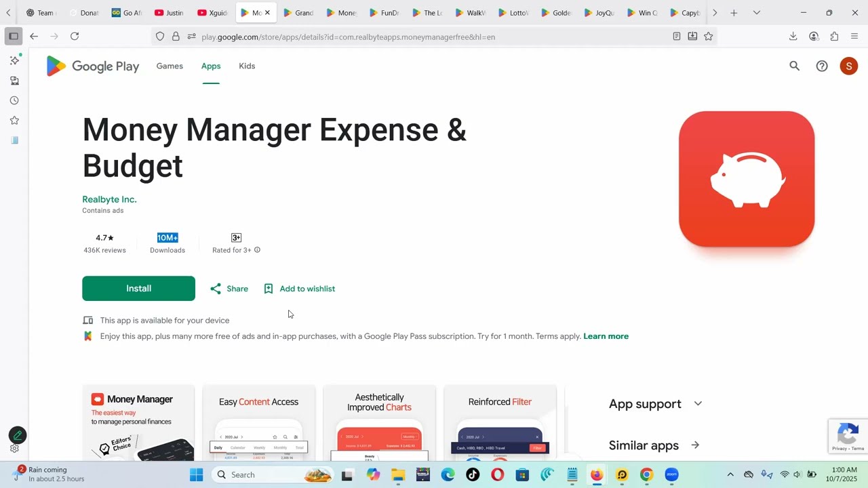This screenshot has width=868, height=488.
Task: Switch to the WalkW tab
Action: 471,13
